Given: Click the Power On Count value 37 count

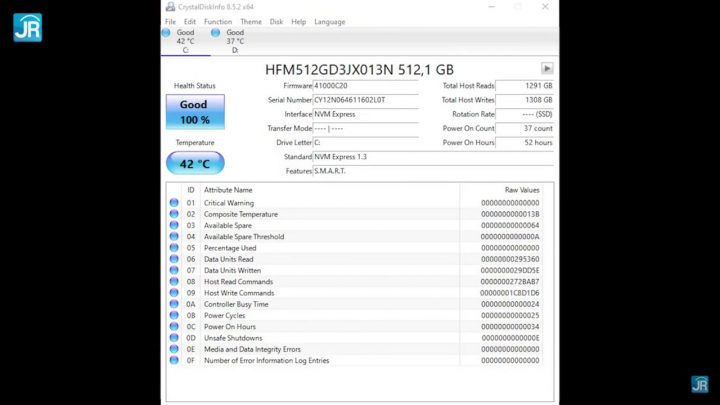Looking at the screenshot, I should click(x=524, y=129).
